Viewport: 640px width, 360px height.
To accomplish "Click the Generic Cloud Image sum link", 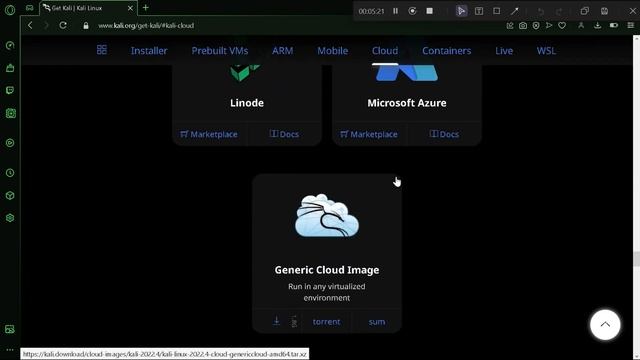I will pyautogui.click(x=377, y=322).
